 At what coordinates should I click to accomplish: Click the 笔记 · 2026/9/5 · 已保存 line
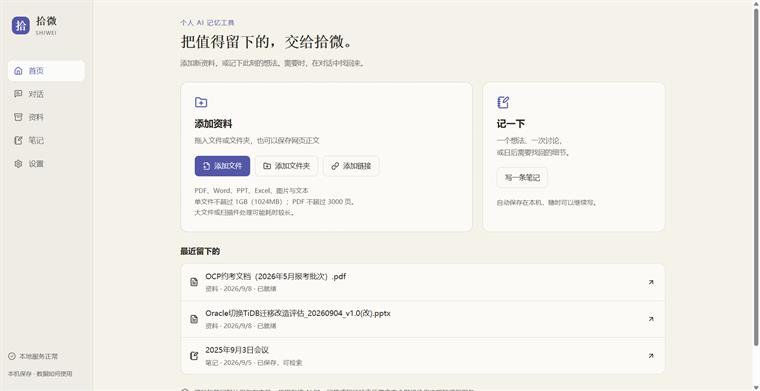[x=253, y=362]
